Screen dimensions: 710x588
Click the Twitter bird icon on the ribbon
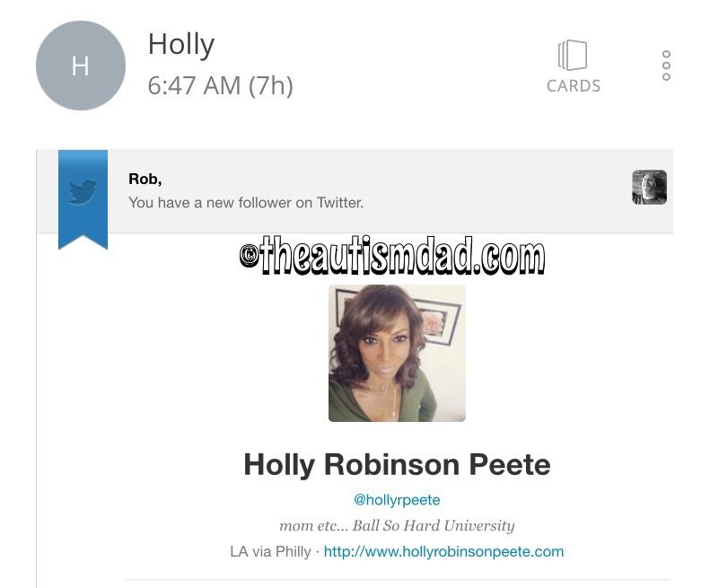(83, 192)
